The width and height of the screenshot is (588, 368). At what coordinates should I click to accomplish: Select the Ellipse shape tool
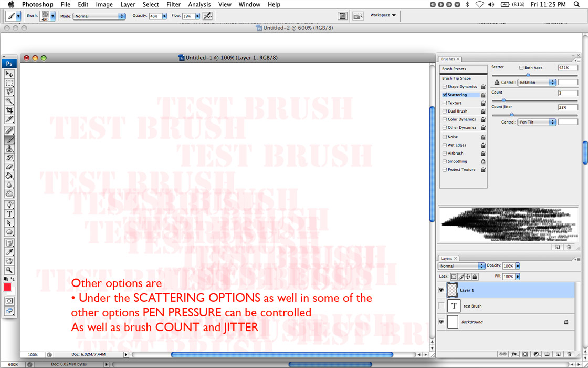click(x=9, y=232)
